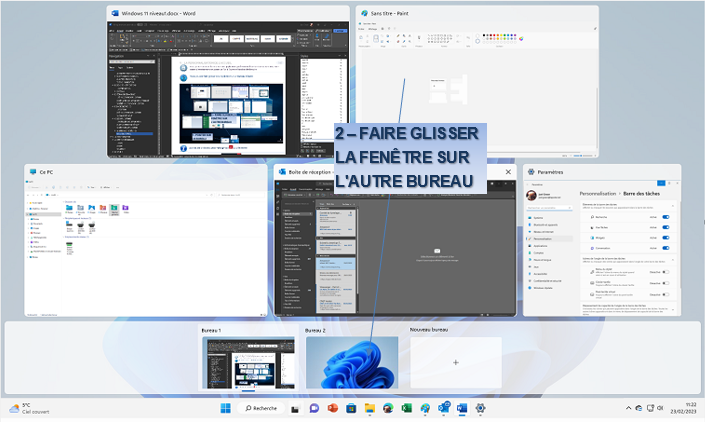The height and width of the screenshot is (424, 705).
Task: Open File Explorer folder icon in taskbar
Action: [369, 408]
